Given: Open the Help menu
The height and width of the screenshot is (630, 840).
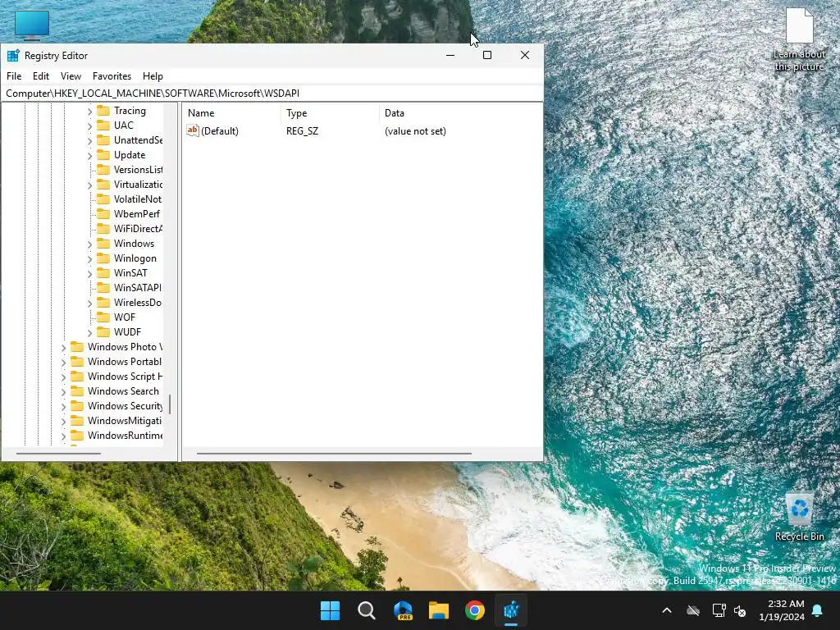Looking at the screenshot, I should click(153, 76).
